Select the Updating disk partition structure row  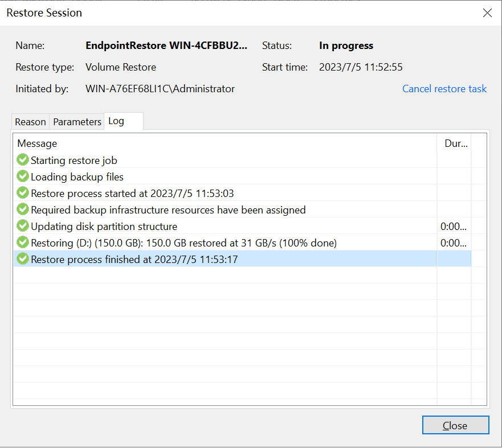coord(242,226)
